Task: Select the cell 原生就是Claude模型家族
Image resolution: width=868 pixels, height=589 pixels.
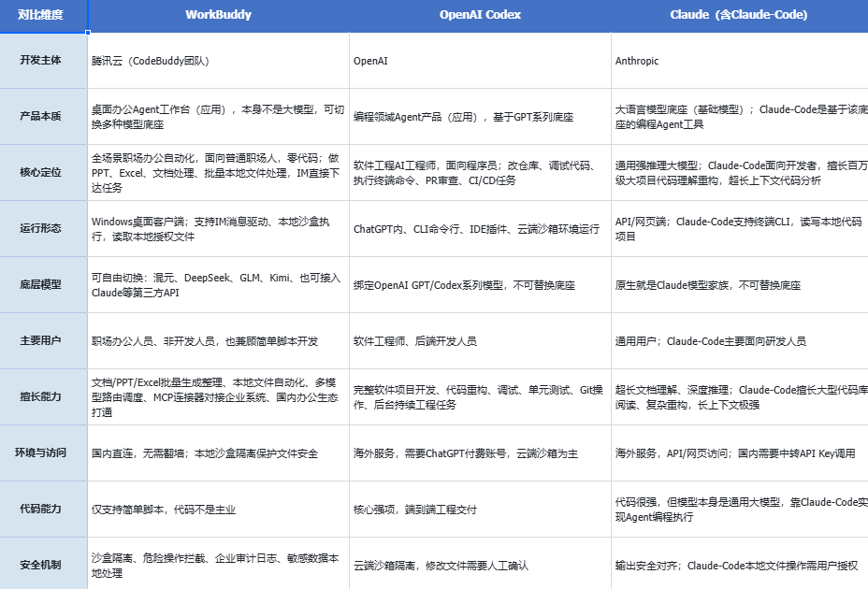Action: [x=740, y=284]
